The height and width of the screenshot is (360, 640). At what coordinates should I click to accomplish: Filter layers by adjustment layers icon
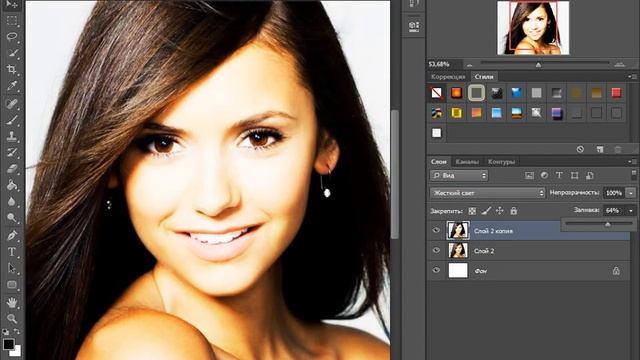click(544, 176)
